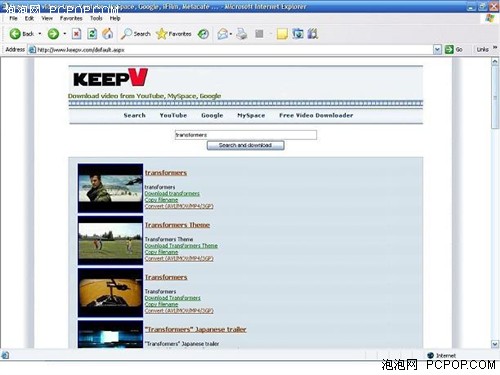The height and width of the screenshot is (375, 500).
Task: Click the status bar page icon
Action: coord(5,355)
